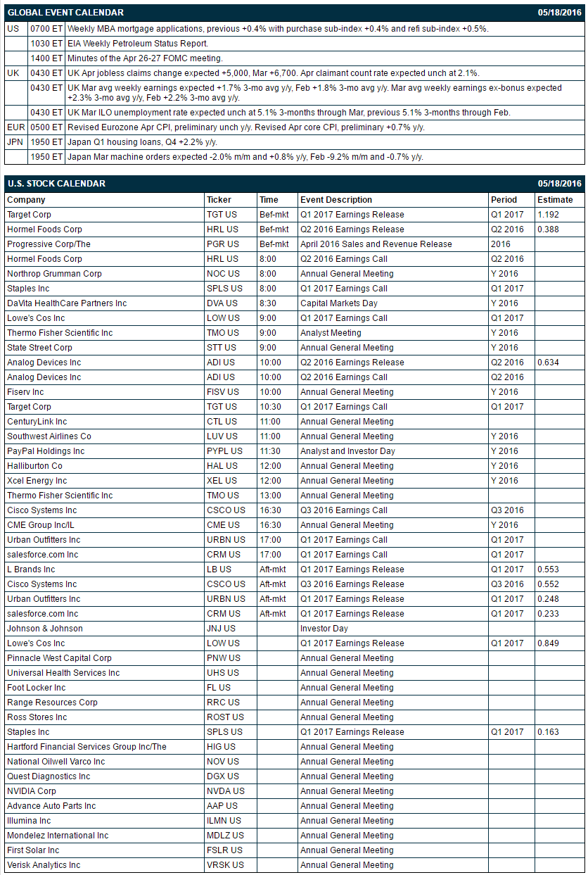
Task: Select Northrop Grumman Corp
Action: click(x=54, y=274)
